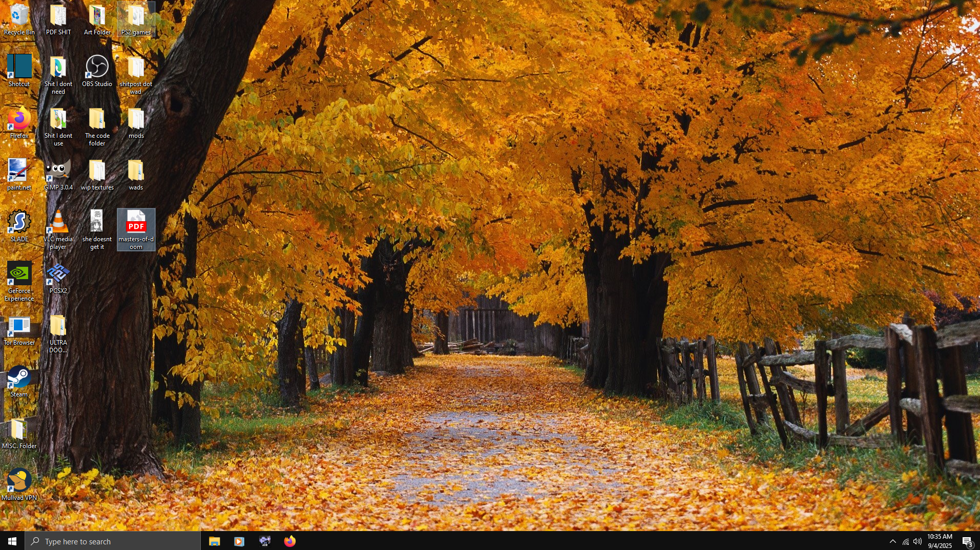The height and width of the screenshot is (550, 980).
Task: Open File Explorer from the taskbar
Action: tap(214, 541)
